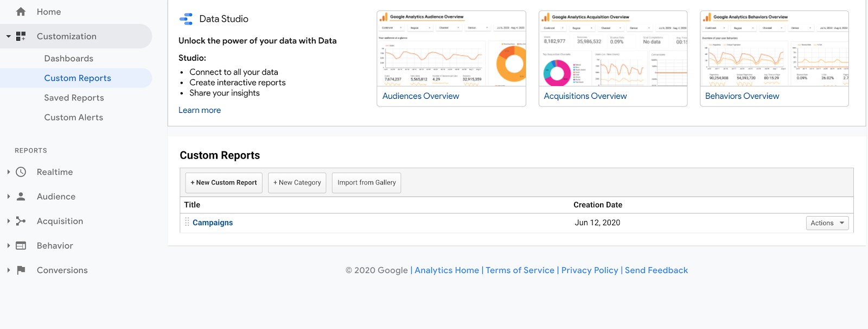
Task: Click the Acquisition Overview template thumbnail
Action: (x=613, y=49)
